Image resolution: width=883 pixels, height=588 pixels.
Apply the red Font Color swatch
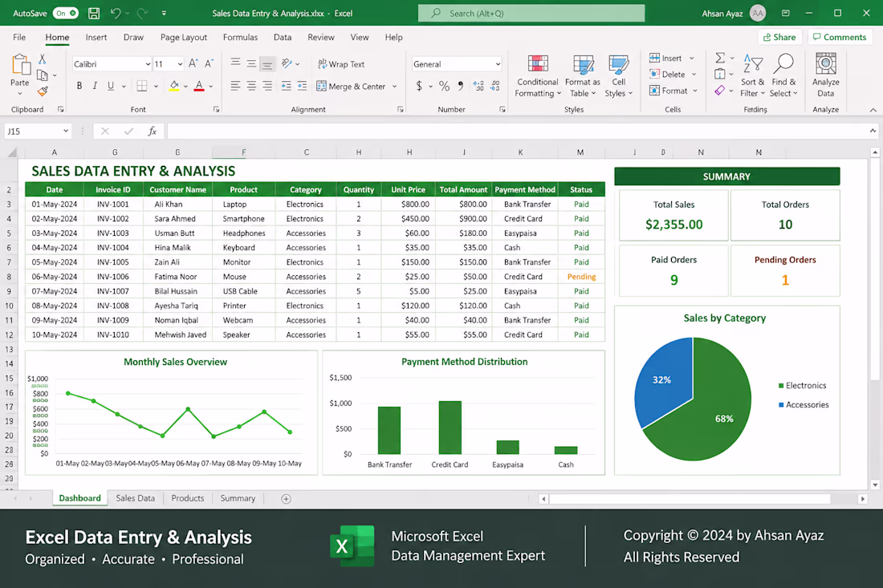tap(199, 86)
